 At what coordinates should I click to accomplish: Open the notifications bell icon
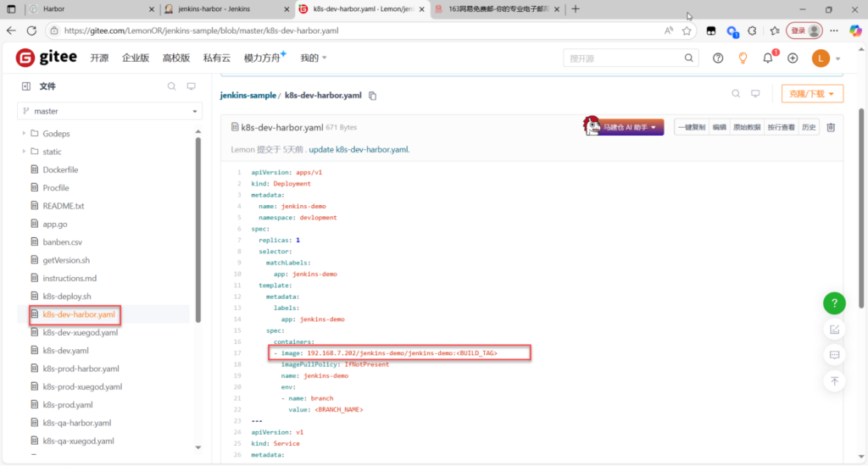coord(768,58)
